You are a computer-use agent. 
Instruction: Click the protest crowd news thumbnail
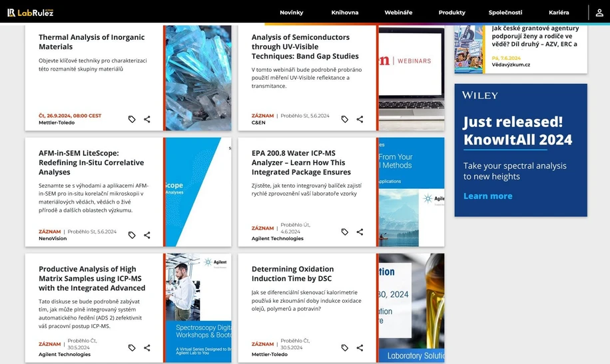tap(469, 49)
